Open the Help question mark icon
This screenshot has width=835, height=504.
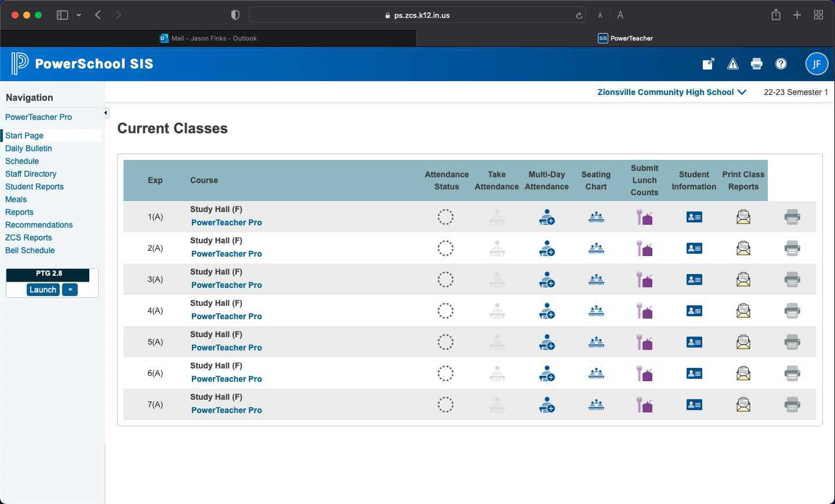coord(781,64)
